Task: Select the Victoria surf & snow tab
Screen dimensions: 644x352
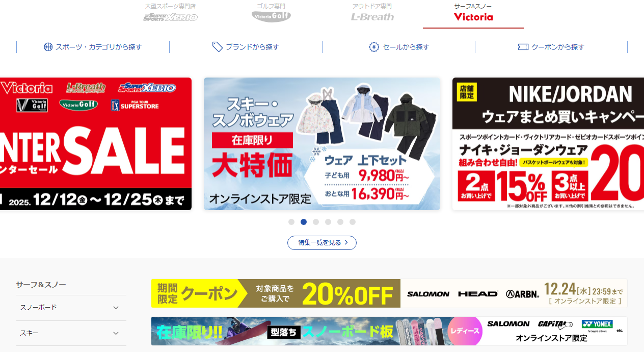Action: (x=473, y=14)
